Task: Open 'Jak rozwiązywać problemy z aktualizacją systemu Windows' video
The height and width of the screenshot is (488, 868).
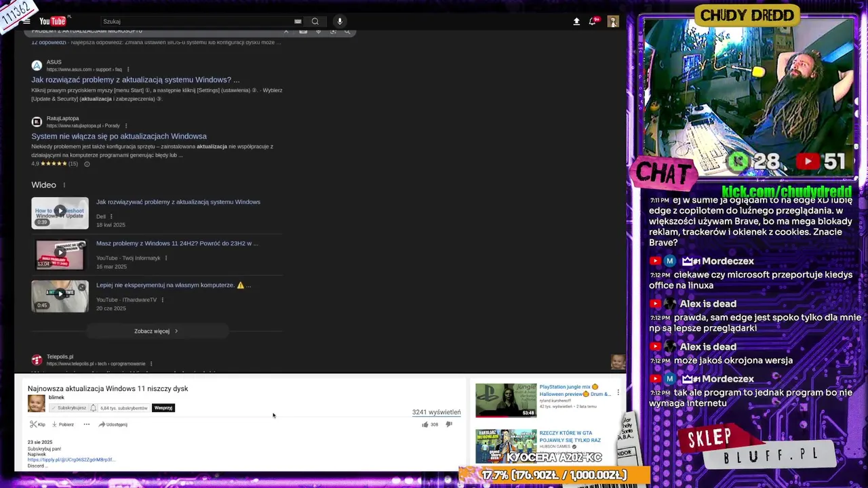Action: [x=178, y=202]
